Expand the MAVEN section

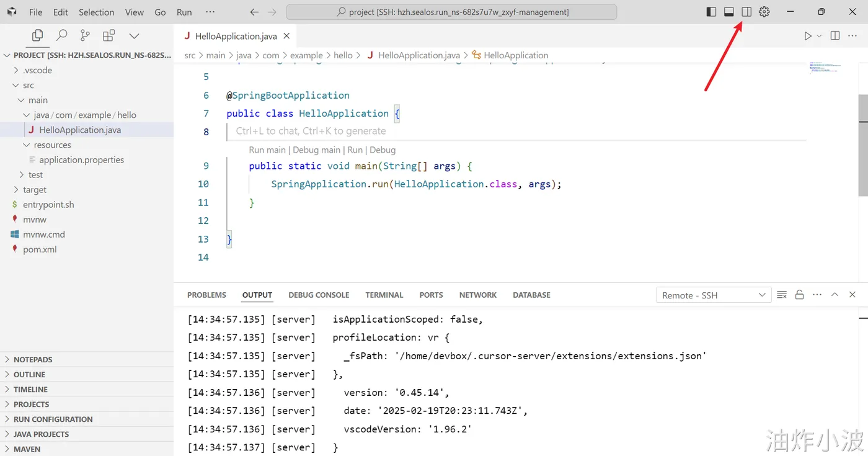pos(87,449)
